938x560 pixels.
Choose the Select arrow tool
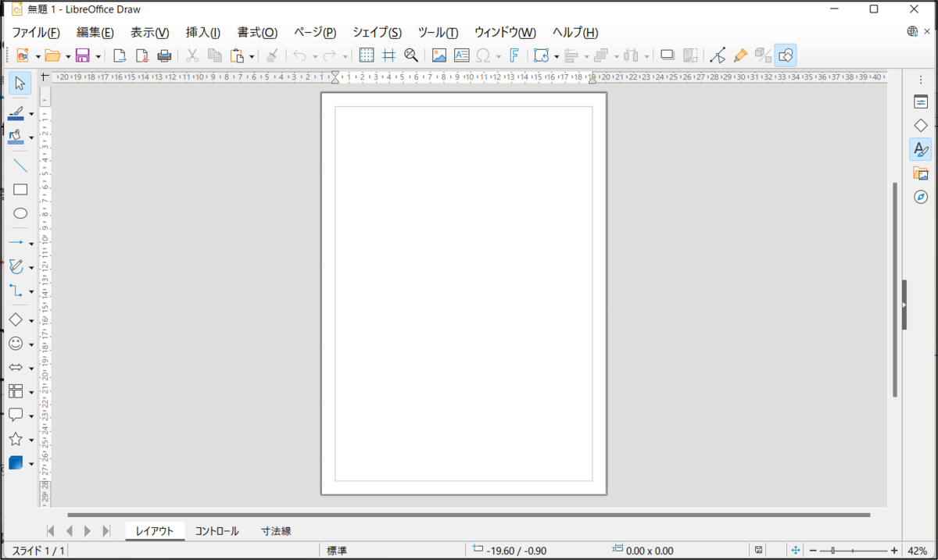20,84
